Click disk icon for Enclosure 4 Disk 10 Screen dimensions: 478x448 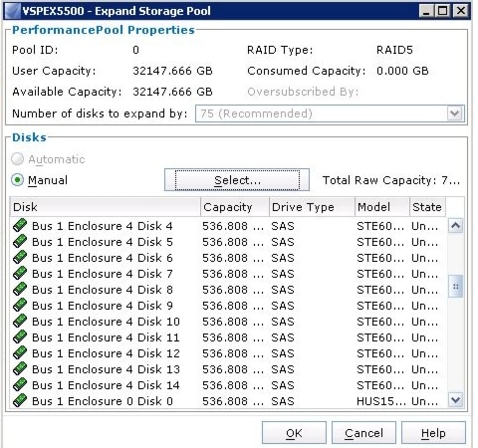(x=20, y=322)
